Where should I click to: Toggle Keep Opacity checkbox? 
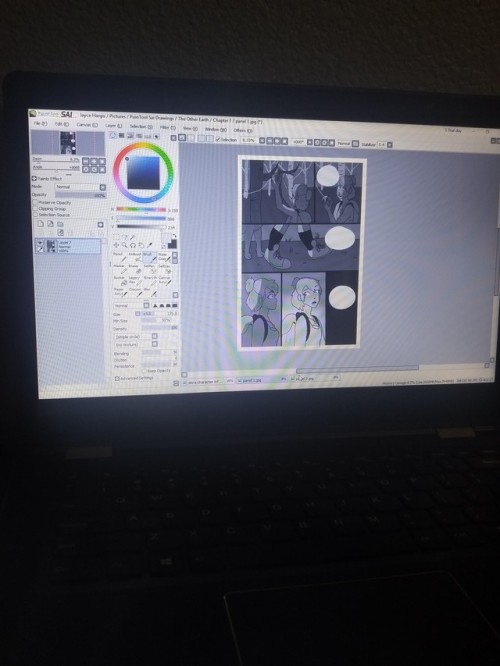pos(144,371)
